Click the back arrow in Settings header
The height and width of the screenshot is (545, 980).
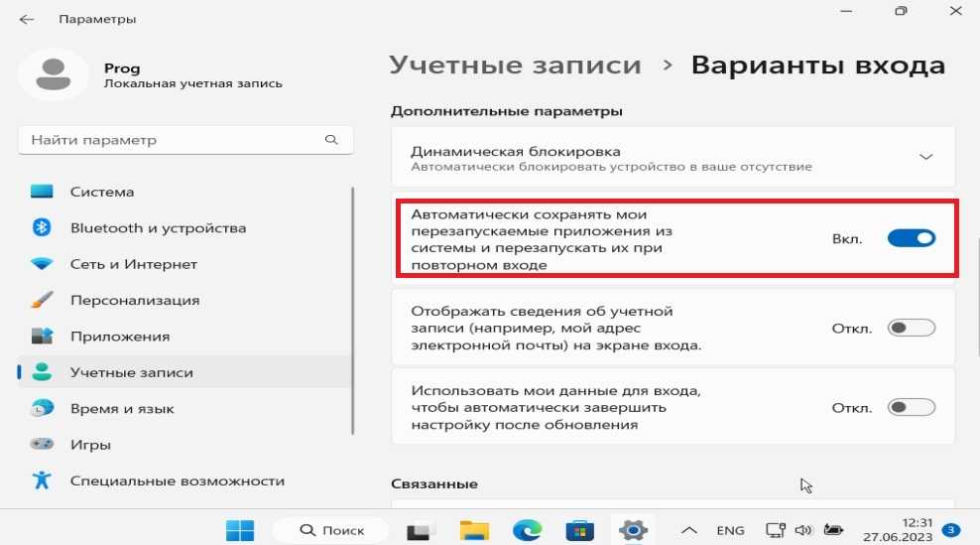[26, 20]
